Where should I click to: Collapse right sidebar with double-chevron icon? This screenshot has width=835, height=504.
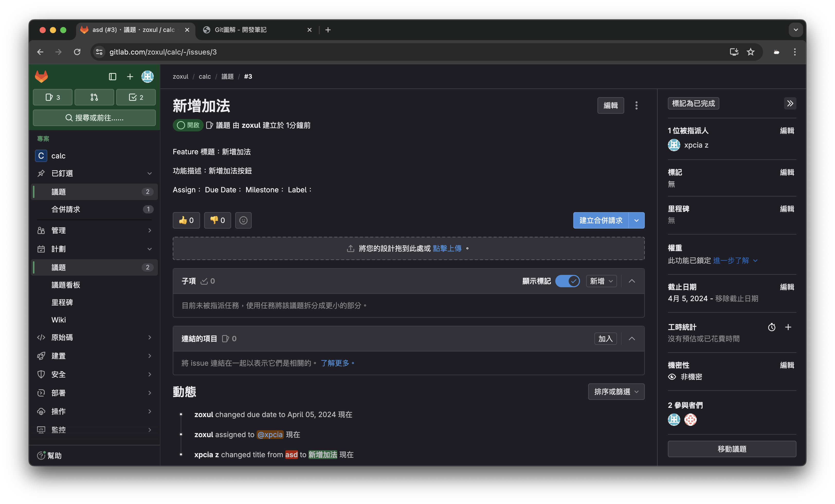click(790, 103)
